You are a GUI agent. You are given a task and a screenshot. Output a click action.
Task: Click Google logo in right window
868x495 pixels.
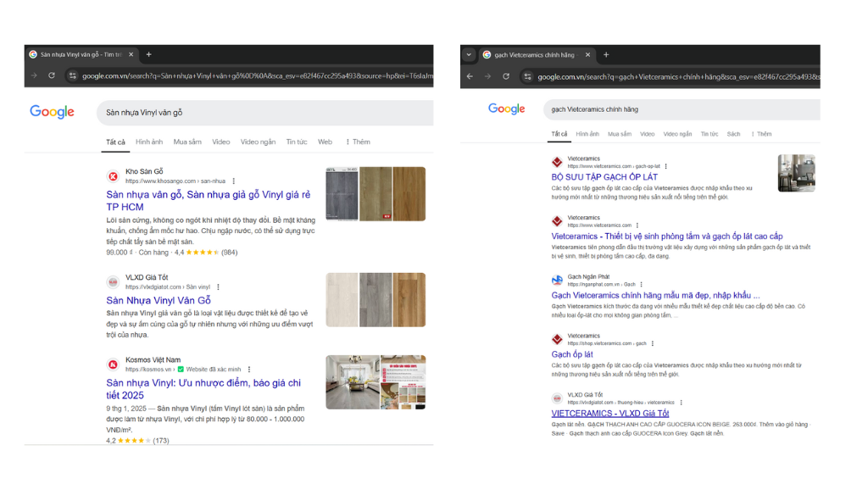(507, 108)
